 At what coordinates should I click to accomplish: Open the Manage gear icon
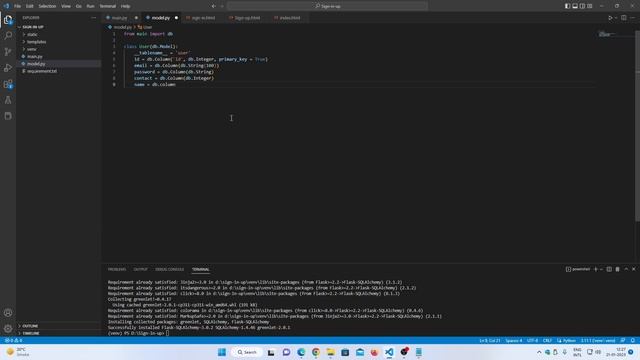8,329
